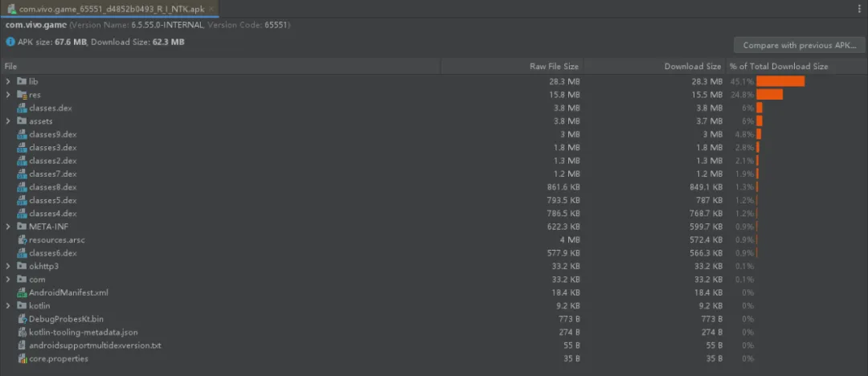
Task: Click the lib folder icon
Action: 22,81
